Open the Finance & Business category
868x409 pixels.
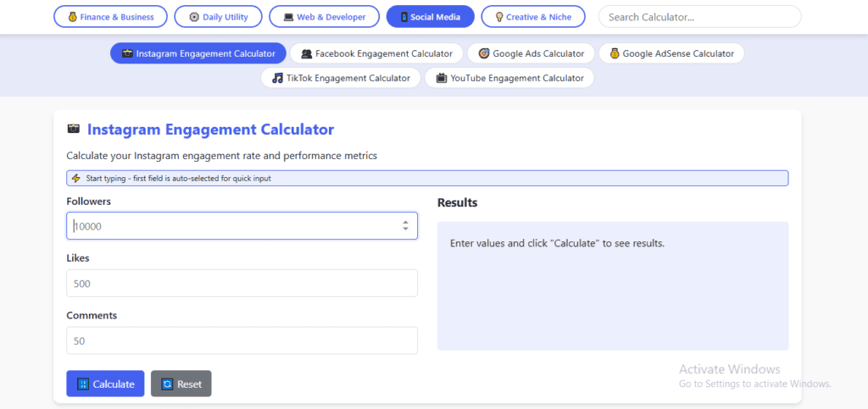click(110, 17)
